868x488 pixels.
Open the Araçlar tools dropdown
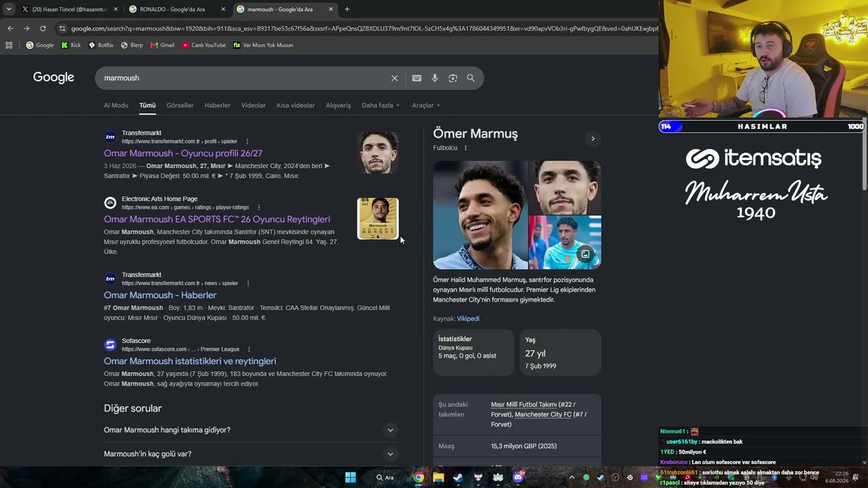point(426,106)
